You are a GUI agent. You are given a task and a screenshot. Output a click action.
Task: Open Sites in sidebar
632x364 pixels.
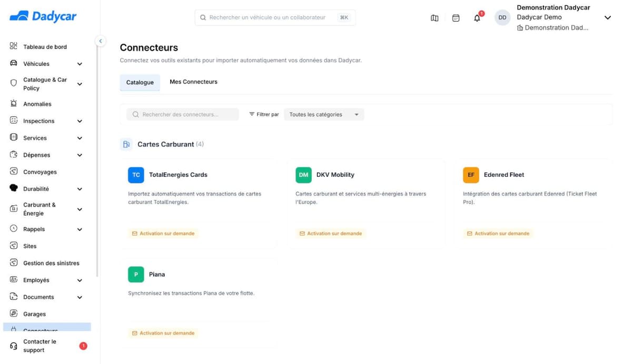click(30, 246)
